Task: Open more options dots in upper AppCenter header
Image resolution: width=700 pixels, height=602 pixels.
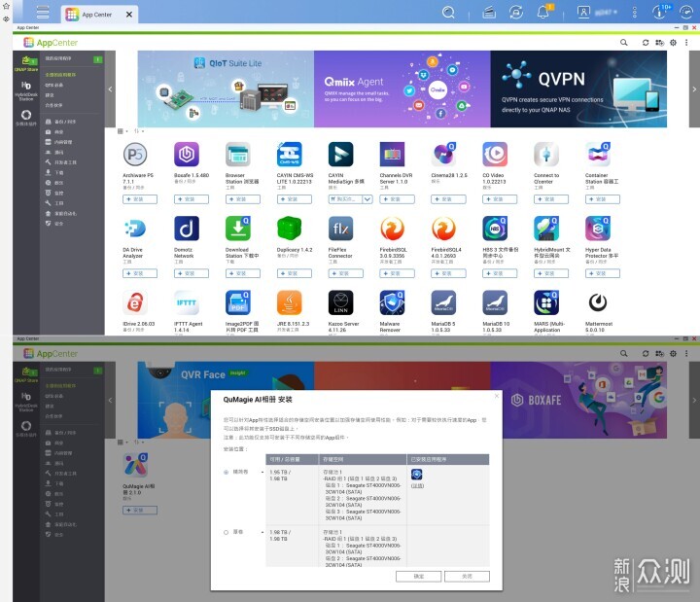Action: point(686,43)
